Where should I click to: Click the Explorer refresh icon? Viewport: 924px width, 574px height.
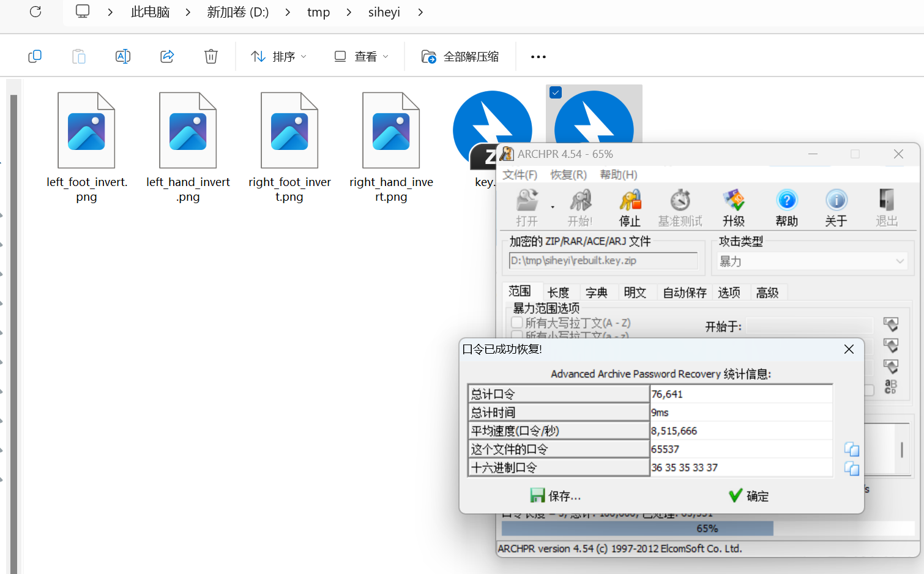coord(35,12)
